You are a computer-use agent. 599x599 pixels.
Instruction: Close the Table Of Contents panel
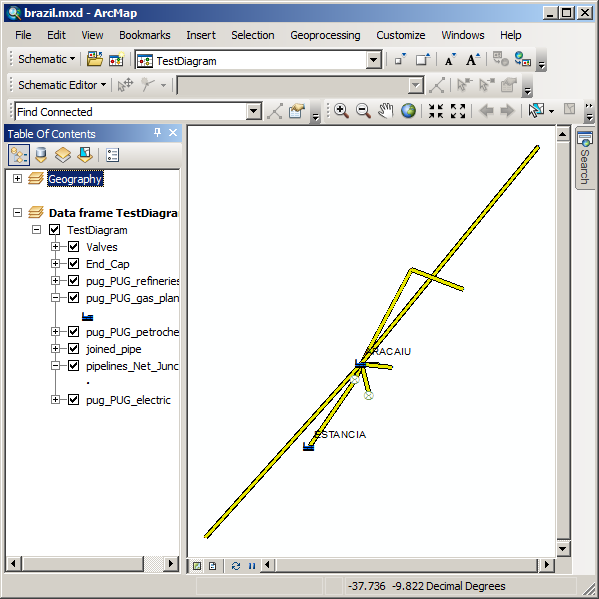pos(173,133)
